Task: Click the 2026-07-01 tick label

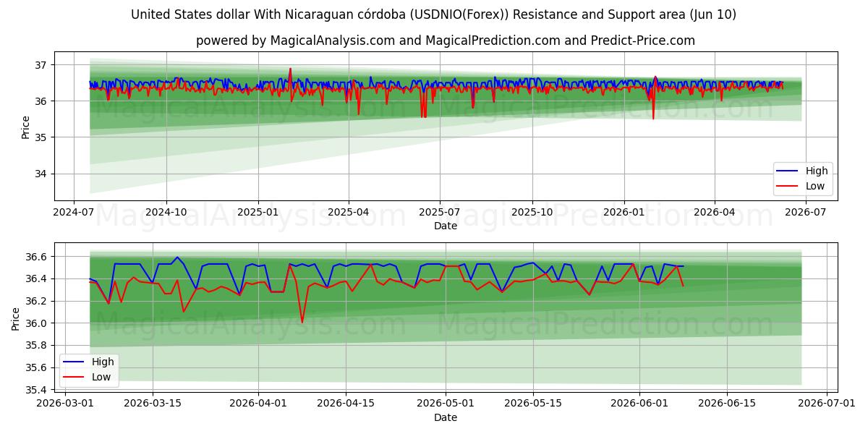Action: point(827,404)
